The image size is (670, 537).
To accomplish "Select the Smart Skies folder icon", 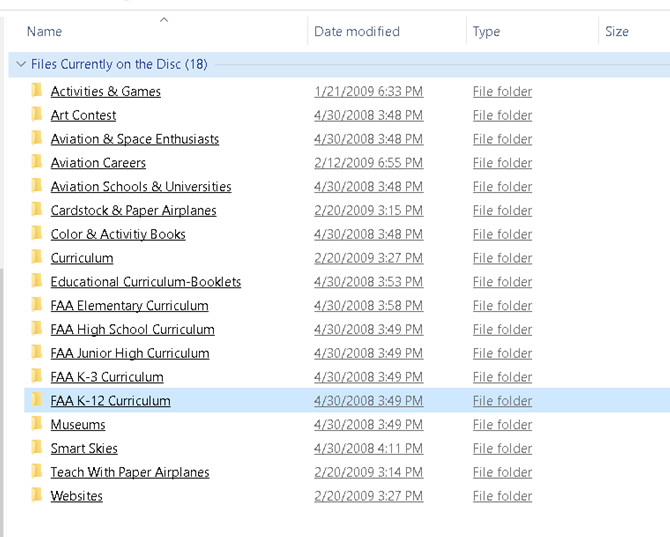I will [37, 449].
